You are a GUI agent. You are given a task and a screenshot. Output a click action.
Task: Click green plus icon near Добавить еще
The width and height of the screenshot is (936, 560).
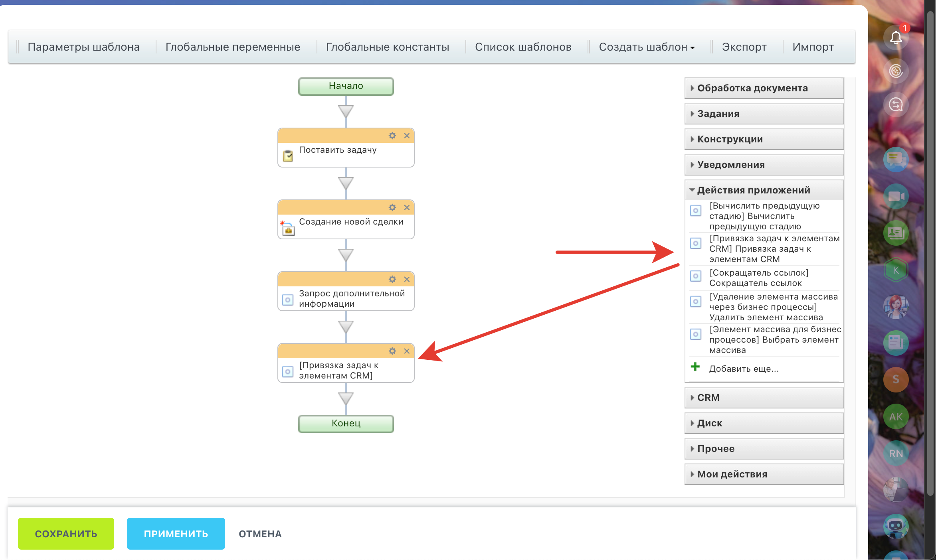coord(695,367)
